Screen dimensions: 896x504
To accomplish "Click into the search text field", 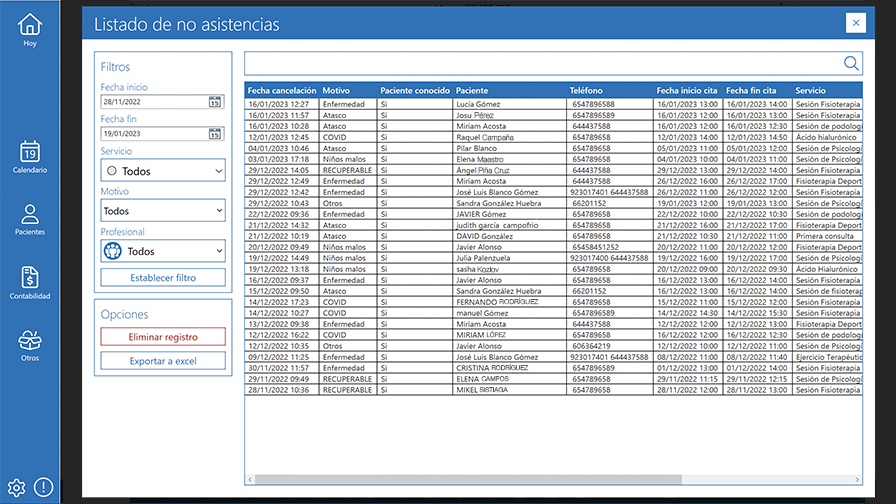I will coord(540,64).
